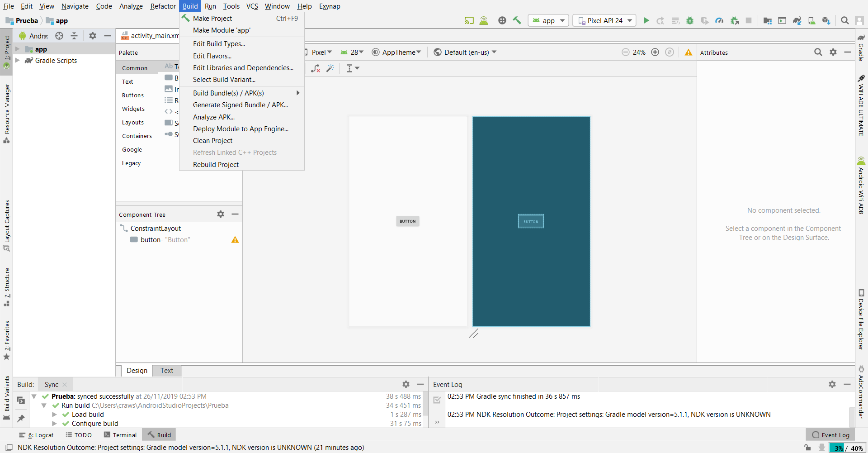Expand the Gradle Scripts tree node

click(x=18, y=60)
